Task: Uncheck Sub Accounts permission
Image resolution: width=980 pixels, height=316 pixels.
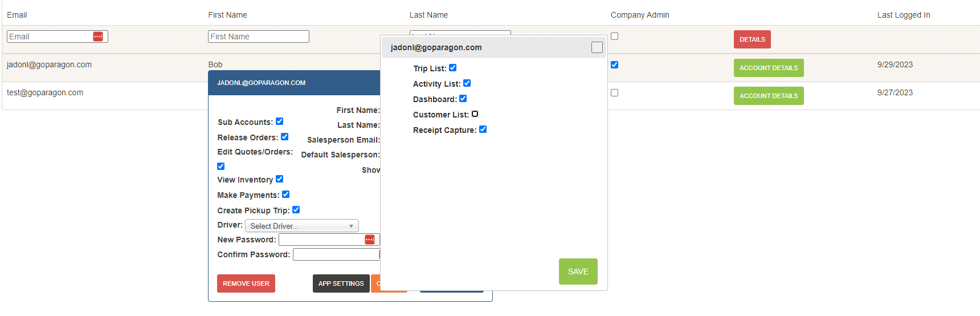Action: pos(279,121)
